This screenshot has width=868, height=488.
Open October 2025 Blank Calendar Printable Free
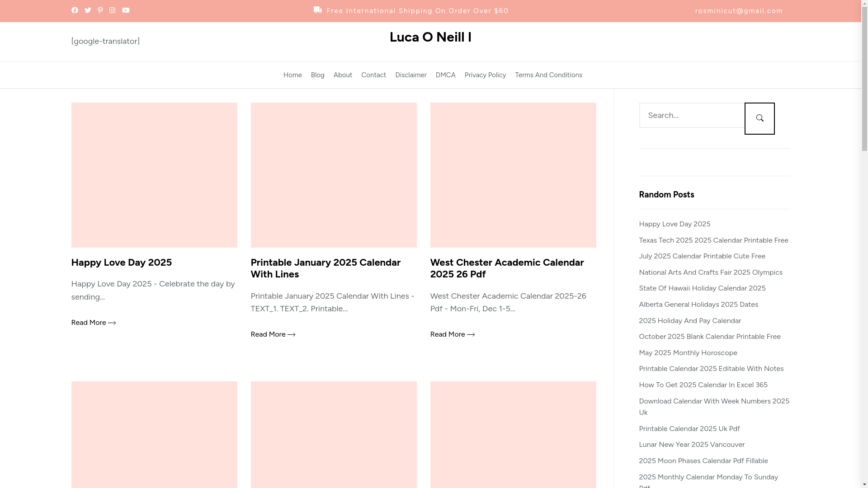pos(710,337)
